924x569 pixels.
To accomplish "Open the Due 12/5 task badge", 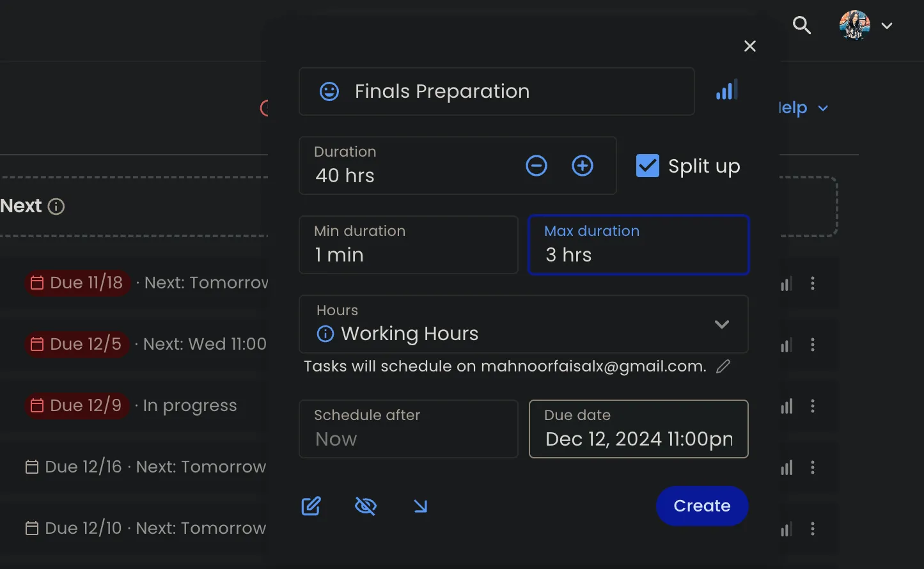I will coord(77,344).
